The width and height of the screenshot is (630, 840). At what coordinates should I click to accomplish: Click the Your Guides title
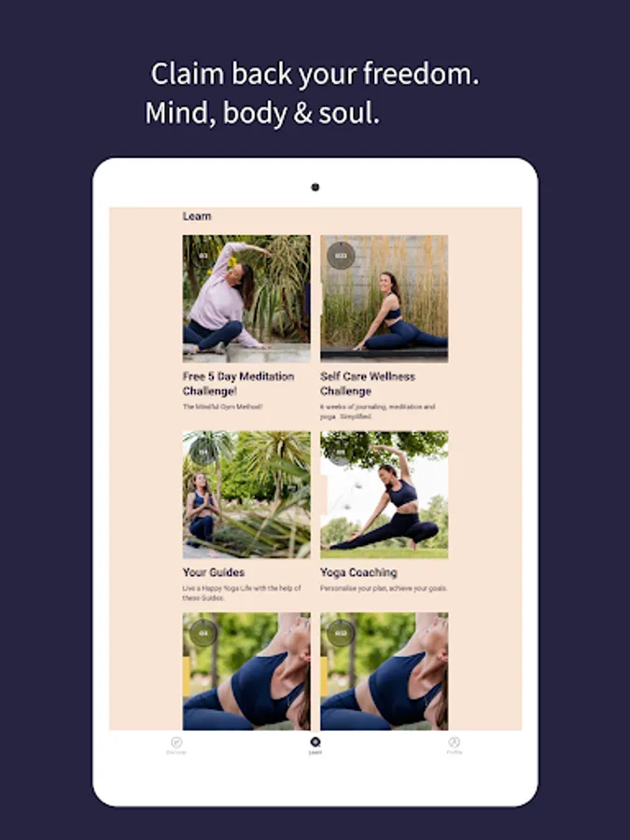tap(213, 572)
